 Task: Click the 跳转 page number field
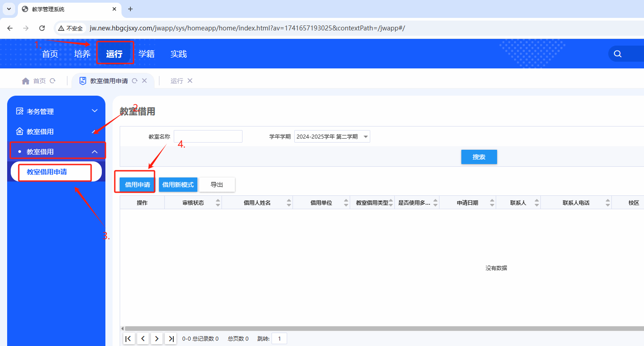pos(280,338)
